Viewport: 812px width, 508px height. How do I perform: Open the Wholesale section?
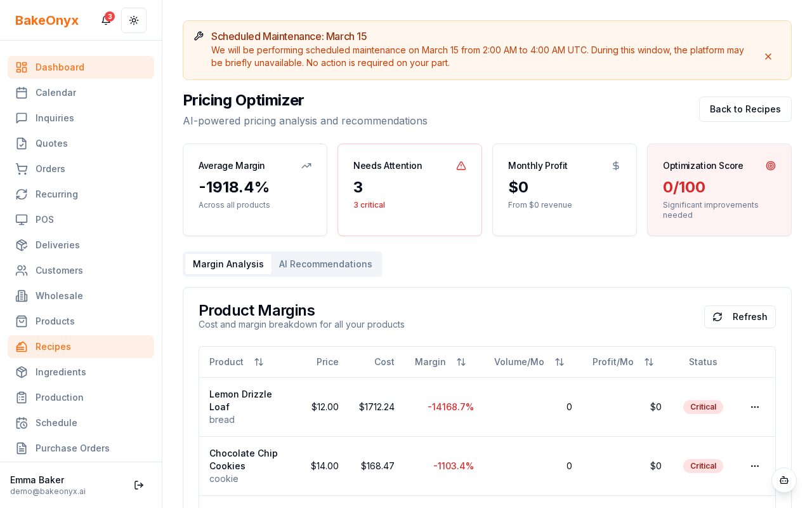point(59,296)
